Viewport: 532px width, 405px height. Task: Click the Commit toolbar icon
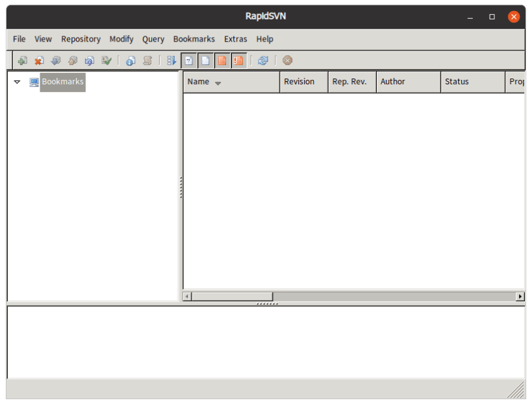73,60
